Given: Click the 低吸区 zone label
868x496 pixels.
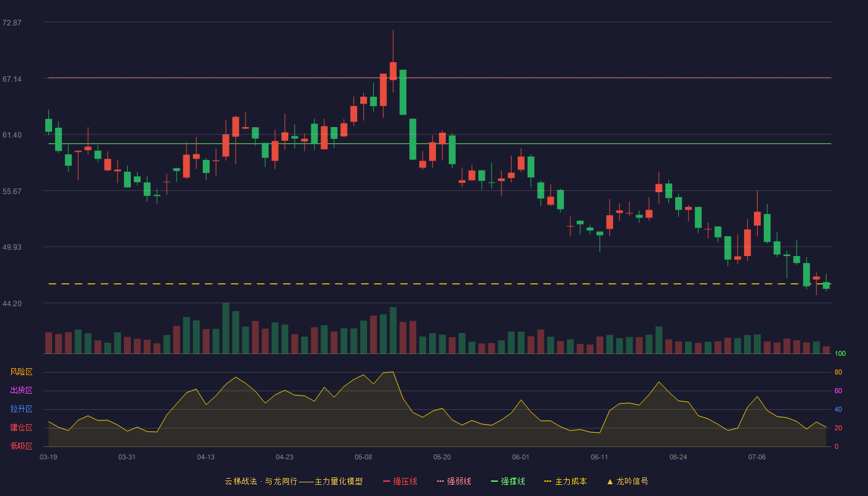Looking at the screenshot, I should click(x=21, y=446).
